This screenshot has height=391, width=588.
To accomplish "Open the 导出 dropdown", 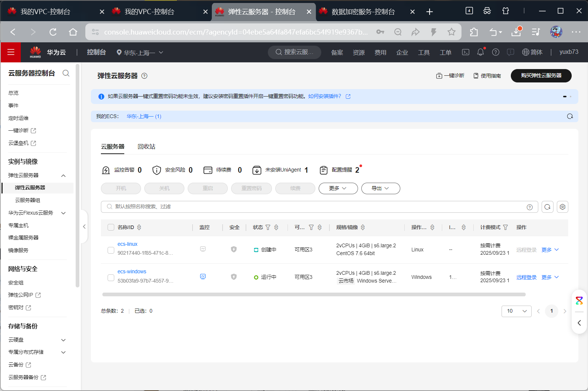I will pyautogui.click(x=381, y=188).
